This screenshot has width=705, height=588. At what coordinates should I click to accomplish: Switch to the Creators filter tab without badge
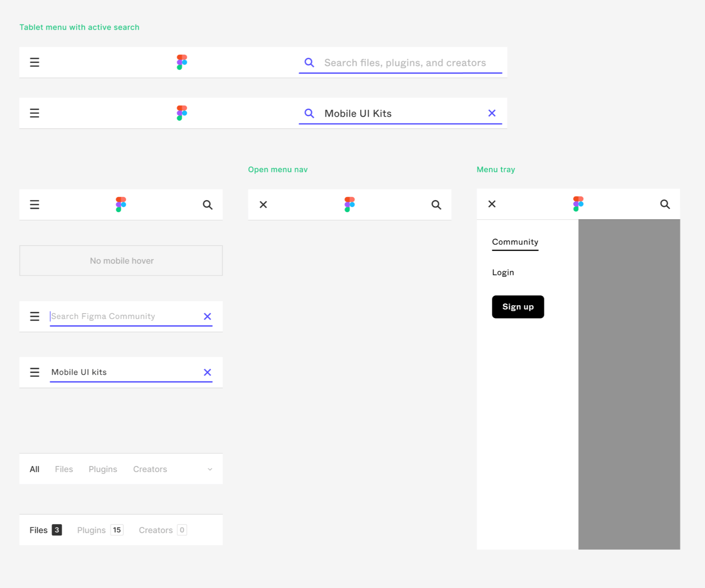[x=150, y=469]
